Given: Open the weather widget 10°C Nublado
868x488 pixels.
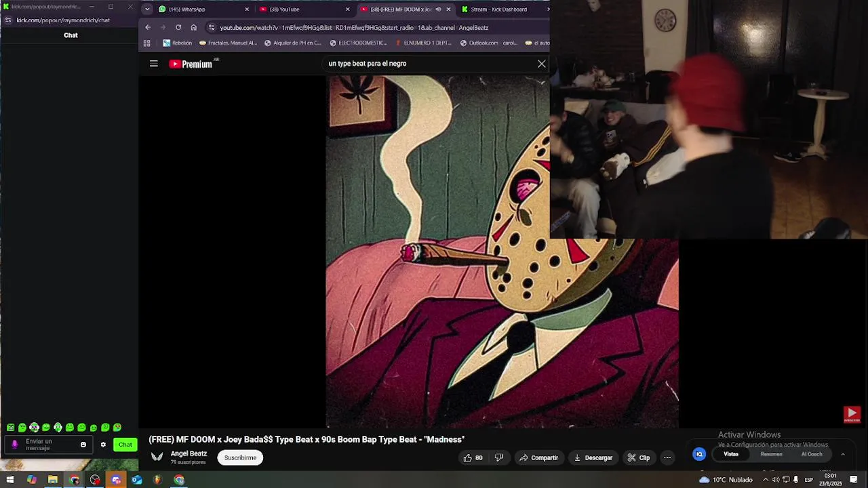Looking at the screenshot, I should 726,480.
